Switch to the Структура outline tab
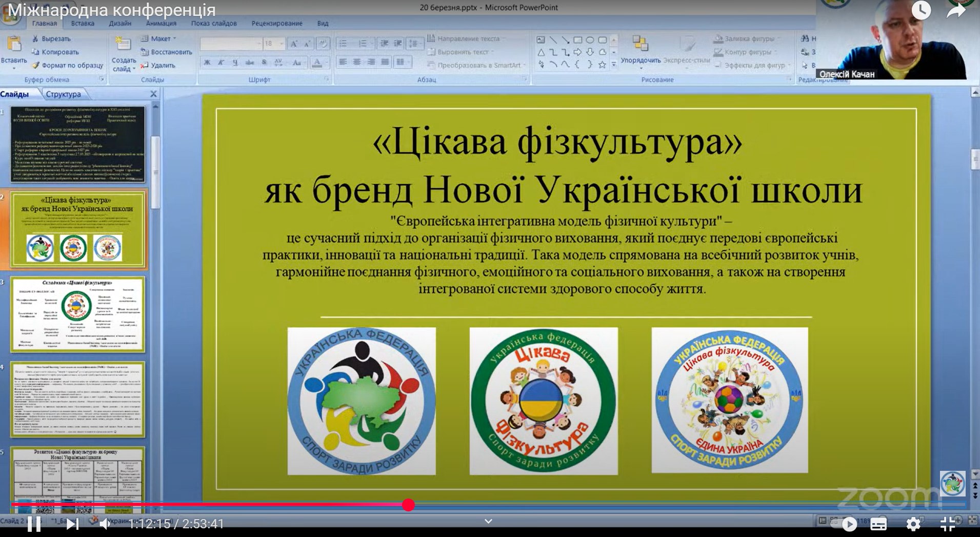 click(x=63, y=94)
